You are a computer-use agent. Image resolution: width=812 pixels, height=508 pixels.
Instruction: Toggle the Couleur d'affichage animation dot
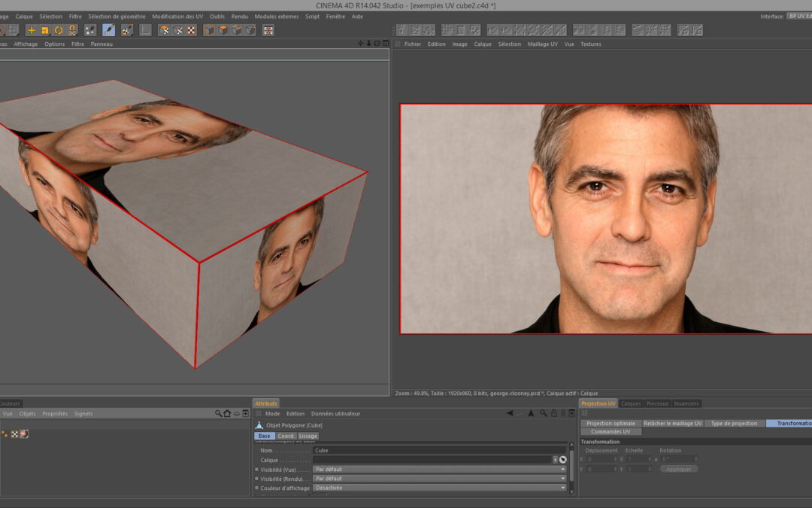tap(257, 488)
